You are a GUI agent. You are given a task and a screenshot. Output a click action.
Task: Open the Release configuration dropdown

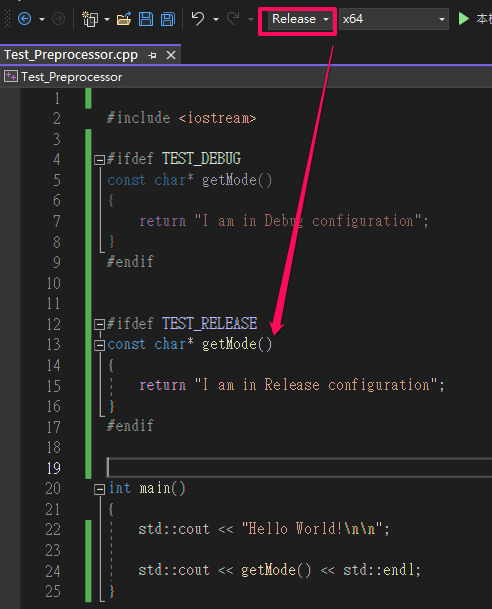click(300, 19)
